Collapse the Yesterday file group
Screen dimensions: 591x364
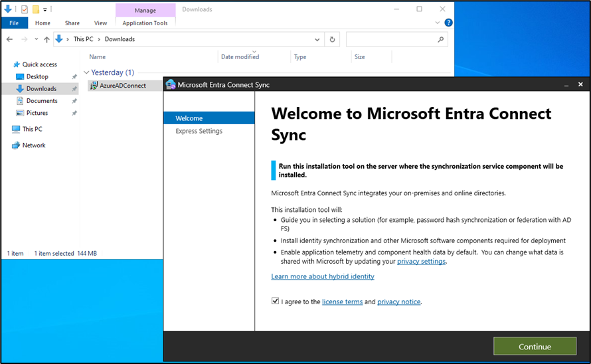pos(86,72)
